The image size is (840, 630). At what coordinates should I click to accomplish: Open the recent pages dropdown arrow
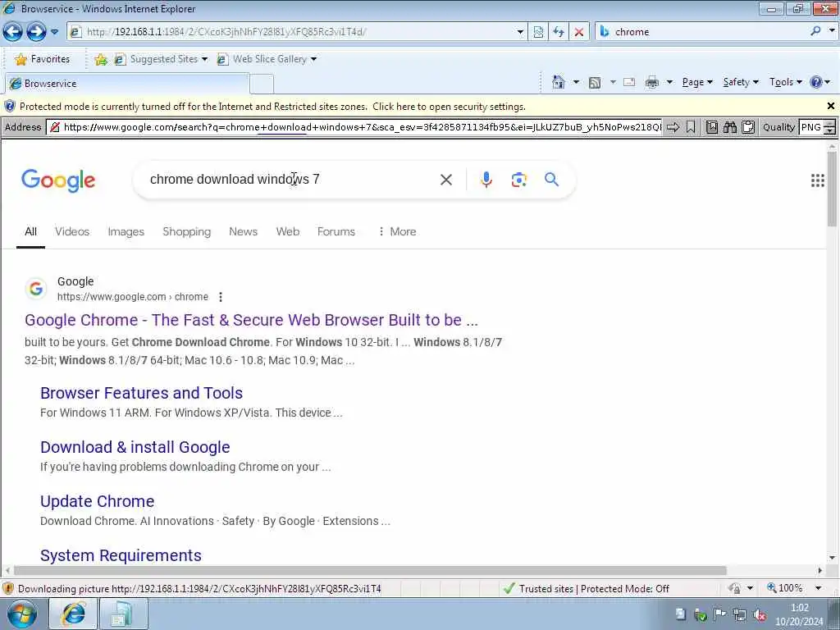(55, 32)
